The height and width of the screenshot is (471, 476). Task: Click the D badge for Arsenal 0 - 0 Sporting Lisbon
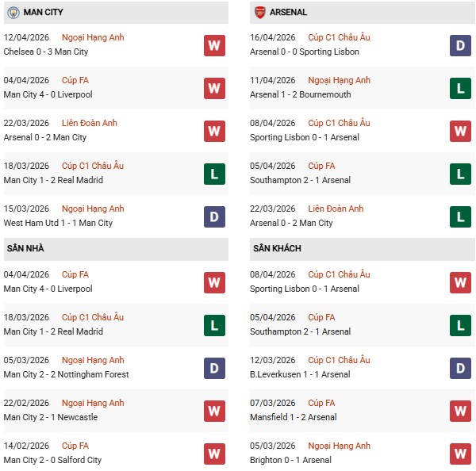pos(460,45)
